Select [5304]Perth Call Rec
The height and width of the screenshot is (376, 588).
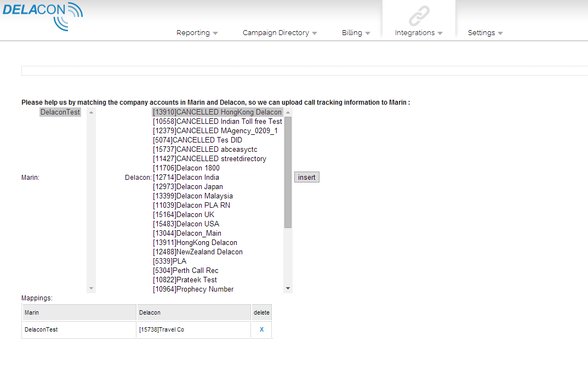click(218, 270)
